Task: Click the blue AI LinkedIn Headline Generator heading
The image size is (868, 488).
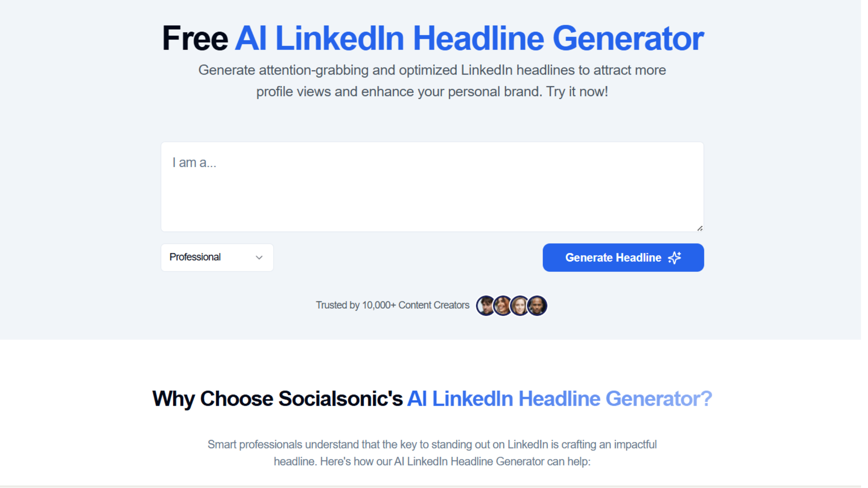Action: coord(469,38)
